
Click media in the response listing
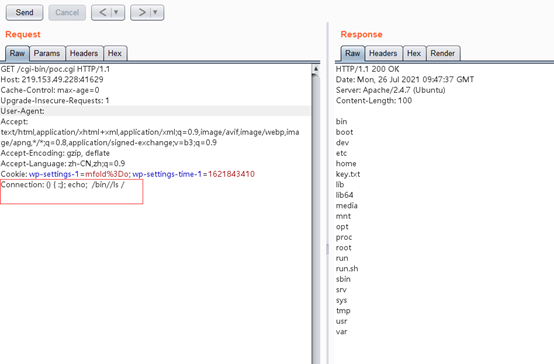[x=347, y=206]
